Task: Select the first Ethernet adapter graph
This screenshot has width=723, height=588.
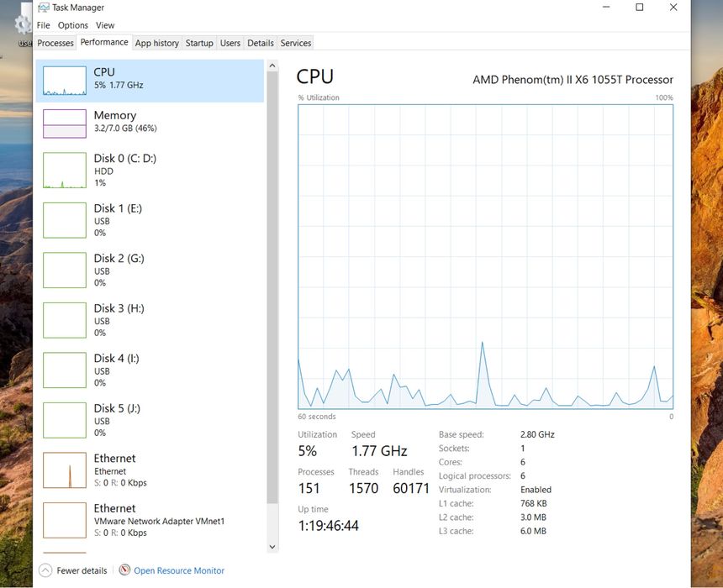Action: pyautogui.click(x=65, y=470)
